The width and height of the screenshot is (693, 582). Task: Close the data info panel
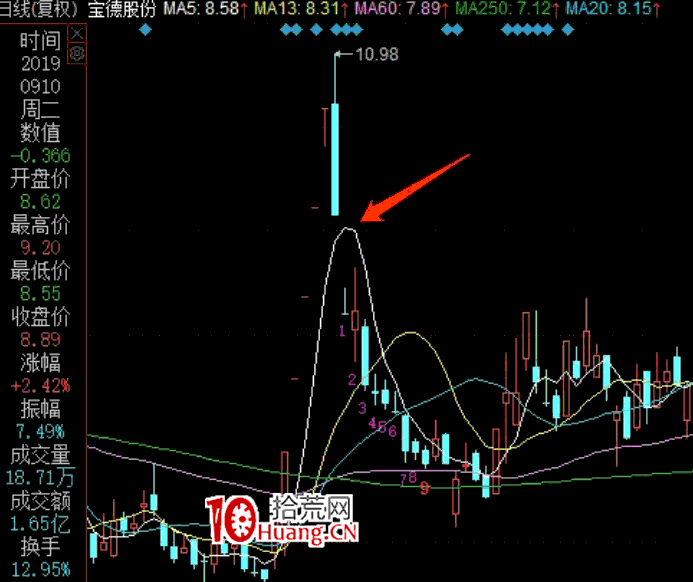[77, 34]
